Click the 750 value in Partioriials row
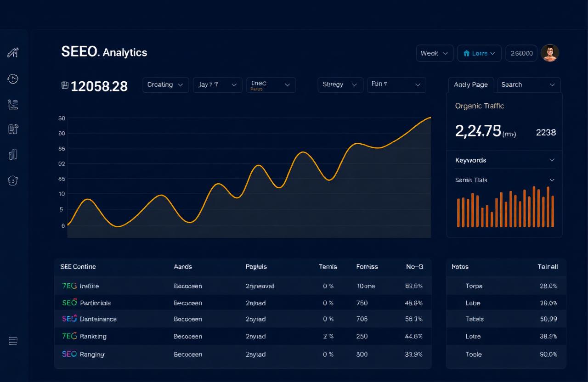The image size is (588, 382). [x=362, y=303]
